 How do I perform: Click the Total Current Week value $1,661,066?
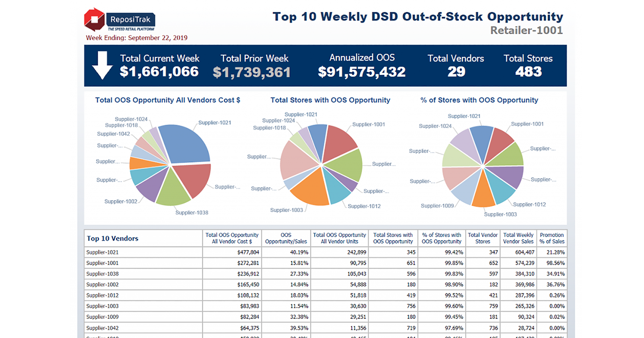pos(159,72)
